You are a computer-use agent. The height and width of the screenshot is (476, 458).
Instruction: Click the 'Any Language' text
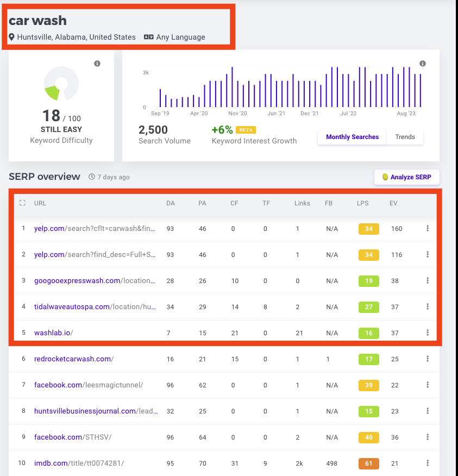pos(180,37)
